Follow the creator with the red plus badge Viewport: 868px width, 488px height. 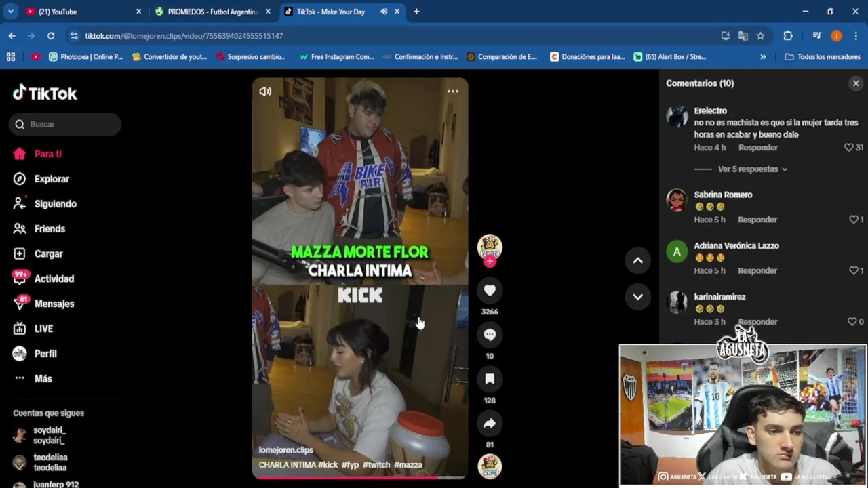[x=490, y=262]
